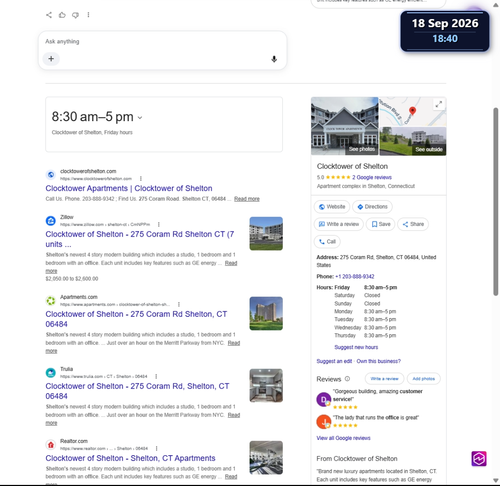Open the Apartments.com Clocktower of Shelton result
This screenshot has width=500, height=486.
[x=136, y=319]
